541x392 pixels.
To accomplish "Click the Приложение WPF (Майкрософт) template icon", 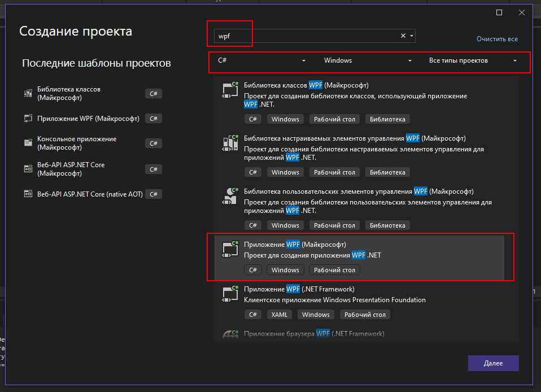I will tap(229, 250).
